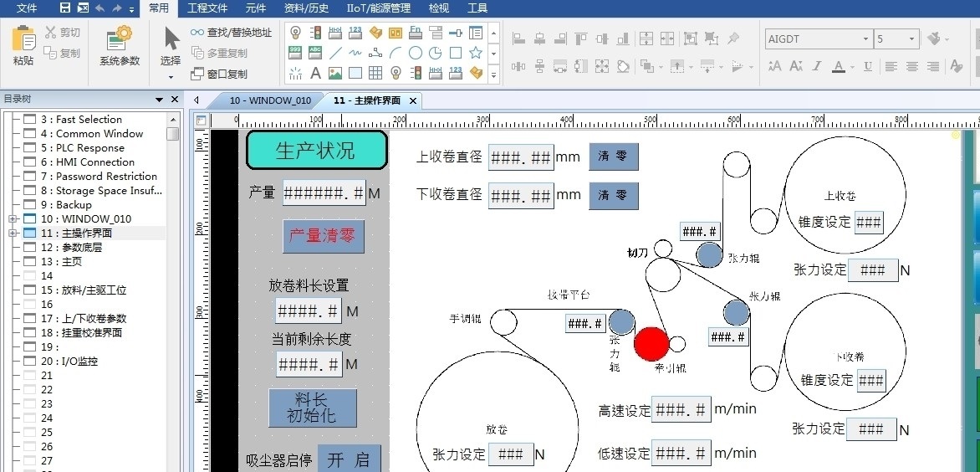Set text alignment to center
Viewport: 980px width, 472px height.
tap(912, 65)
